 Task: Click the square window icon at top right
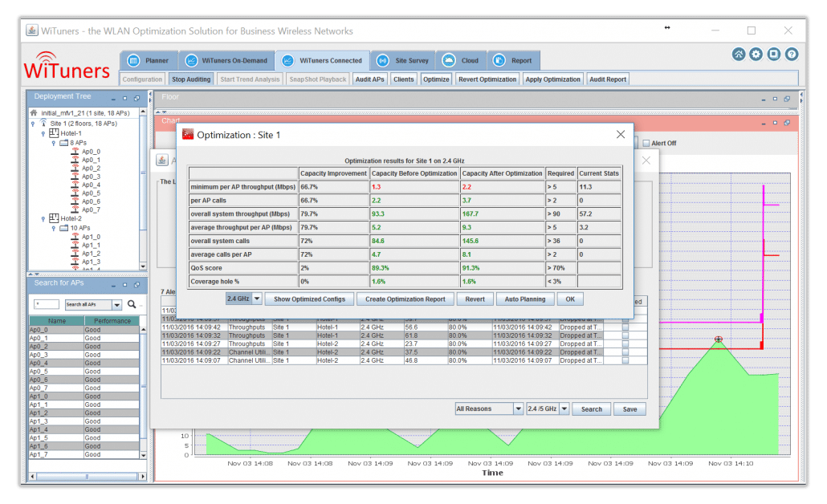774,55
